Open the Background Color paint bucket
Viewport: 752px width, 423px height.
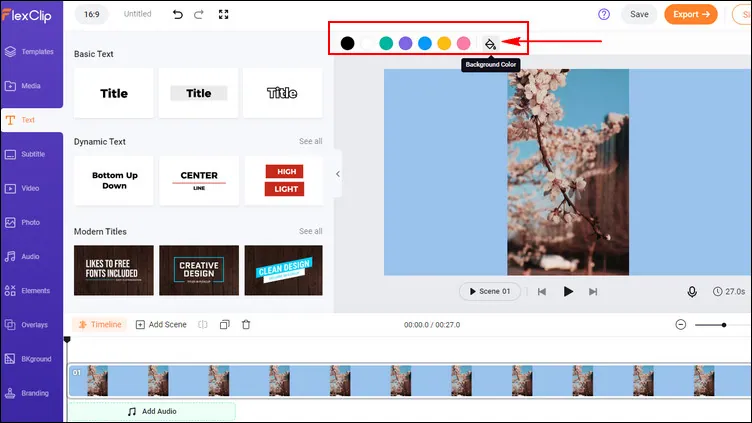[x=490, y=44]
